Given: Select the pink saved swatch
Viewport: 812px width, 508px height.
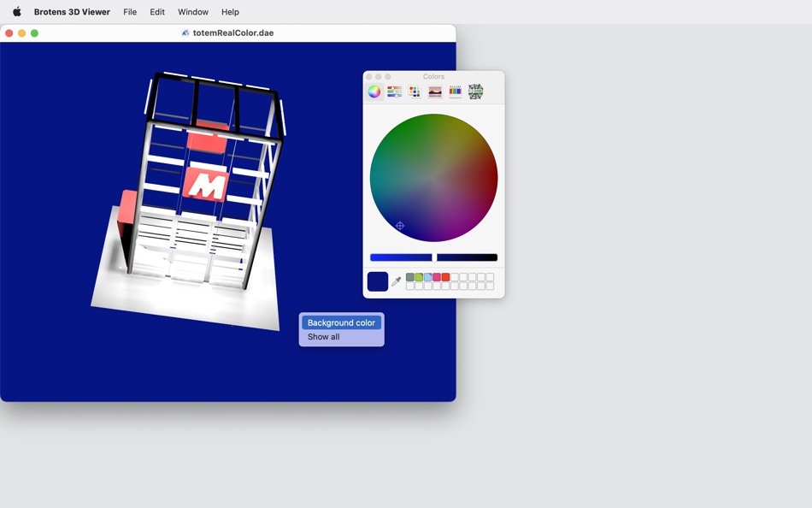Looking at the screenshot, I should pos(437,277).
